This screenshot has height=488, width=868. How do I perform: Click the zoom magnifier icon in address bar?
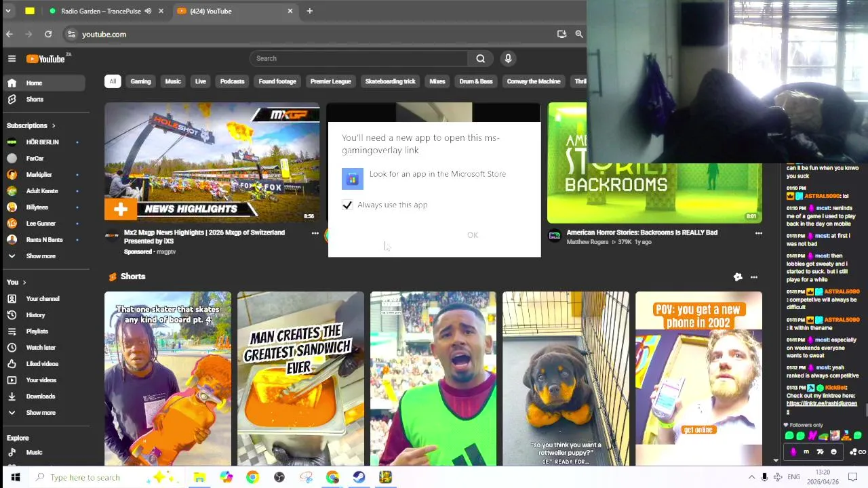tap(579, 34)
